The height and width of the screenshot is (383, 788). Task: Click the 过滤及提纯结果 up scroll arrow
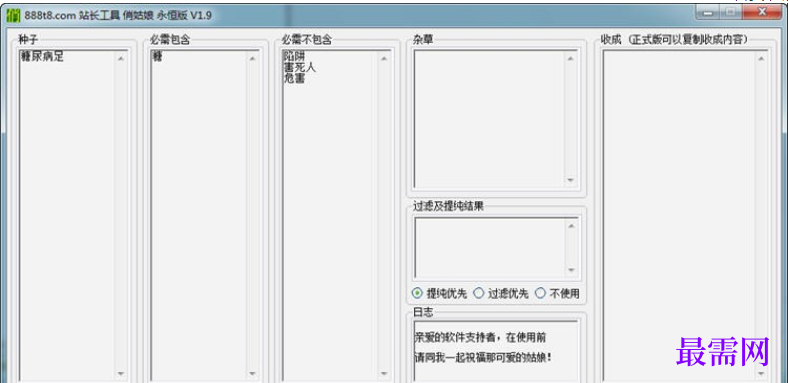[x=571, y=226]
